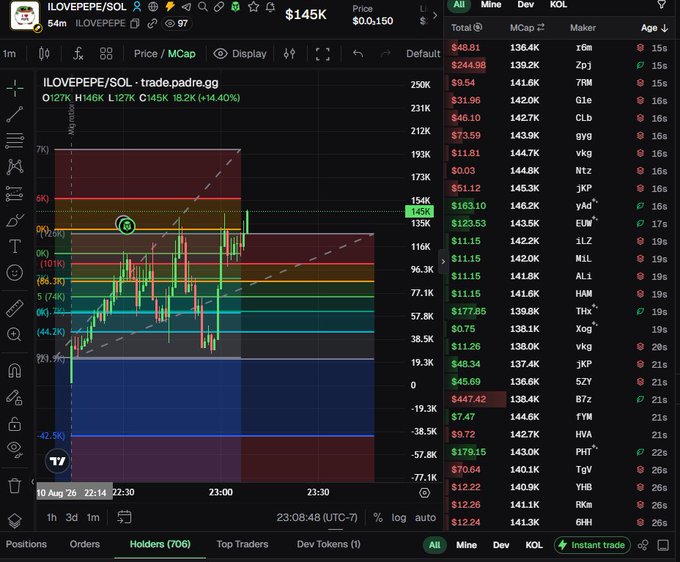
Task: Open the link icon beside ILOVEPEPE
Action: (x=152, y=23)
